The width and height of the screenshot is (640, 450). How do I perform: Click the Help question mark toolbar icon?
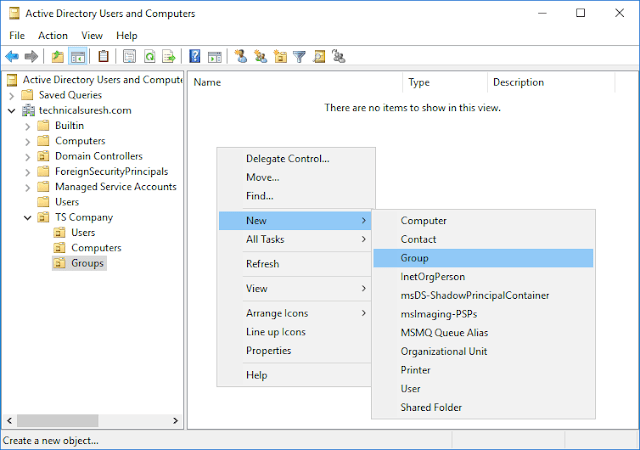pos(195,56)
